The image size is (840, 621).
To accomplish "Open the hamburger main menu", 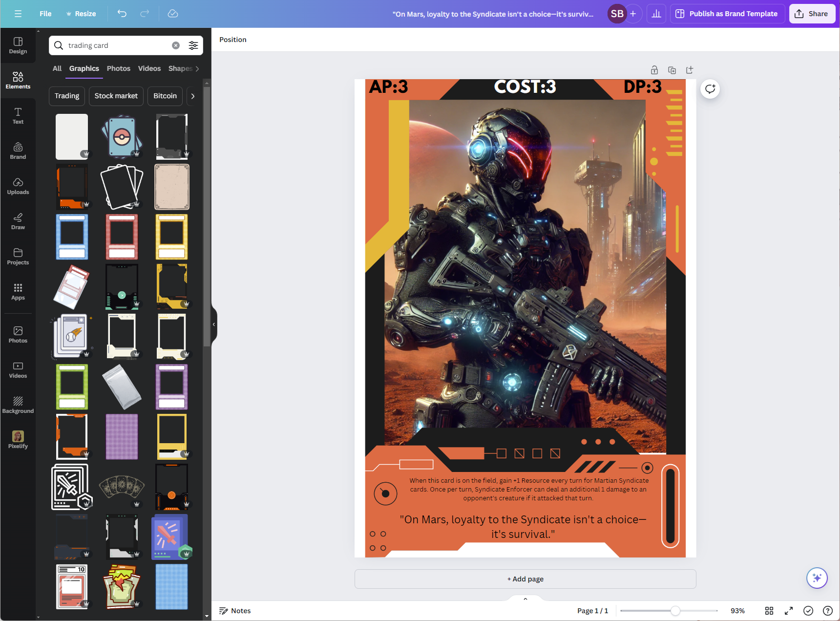I will [18, 14].
